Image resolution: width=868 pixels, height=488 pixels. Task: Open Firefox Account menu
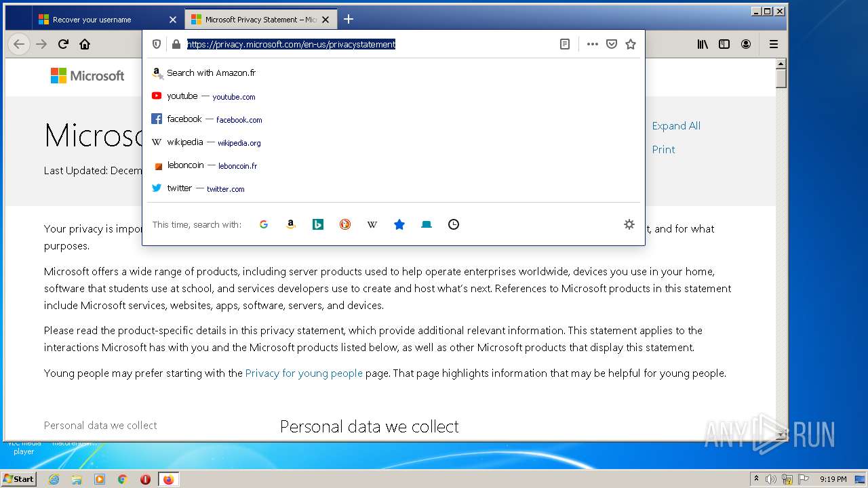click(x=746, y=44)
